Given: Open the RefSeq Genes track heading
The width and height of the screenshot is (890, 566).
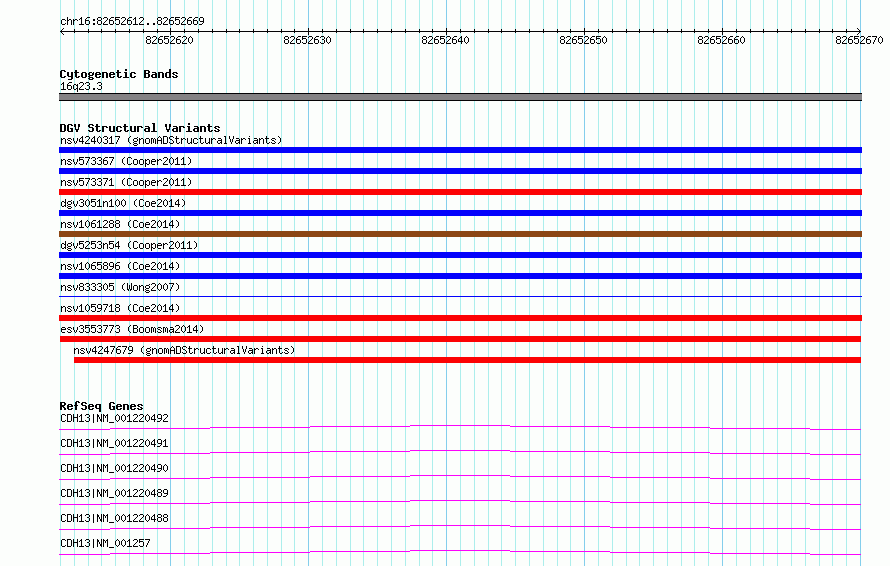Looking at the screenshot, I should click(x=102, y=406).
